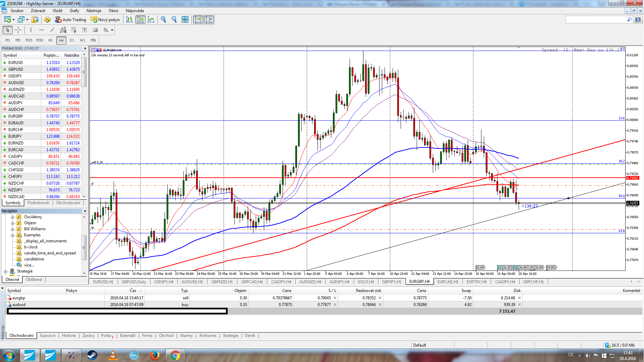
Task: Select the text label tool
Action: click(84, 30)
